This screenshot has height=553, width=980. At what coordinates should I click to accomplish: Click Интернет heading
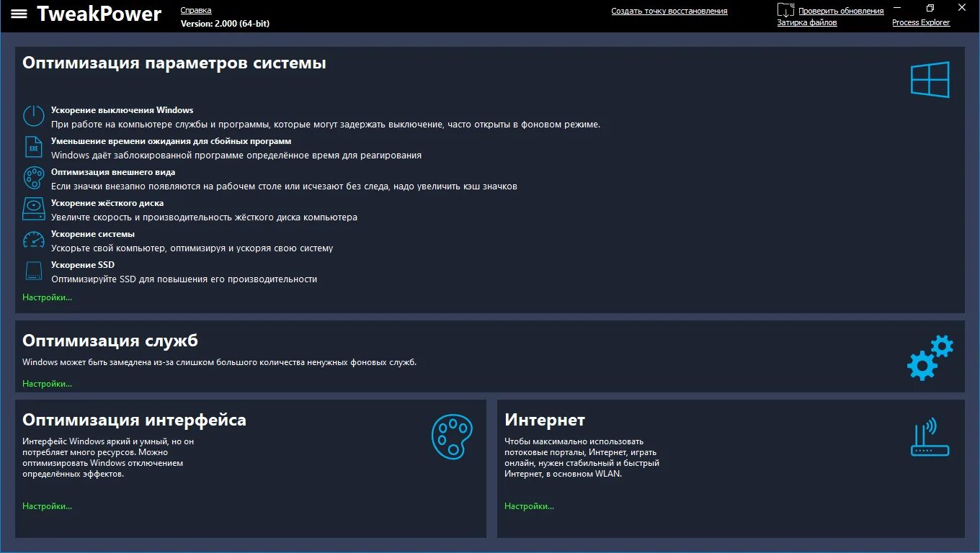pos(545,420)
